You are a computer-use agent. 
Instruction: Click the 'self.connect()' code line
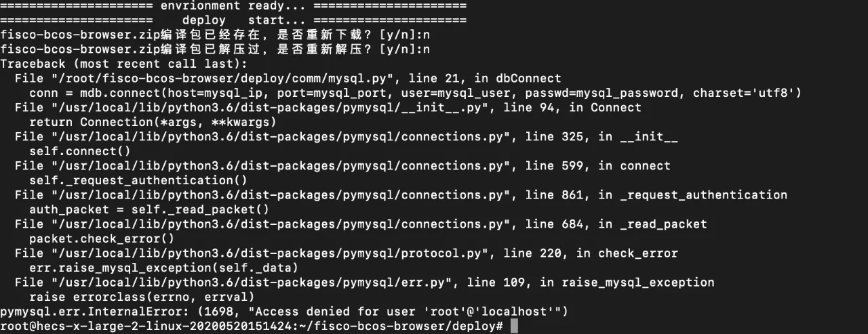point(80,151)
